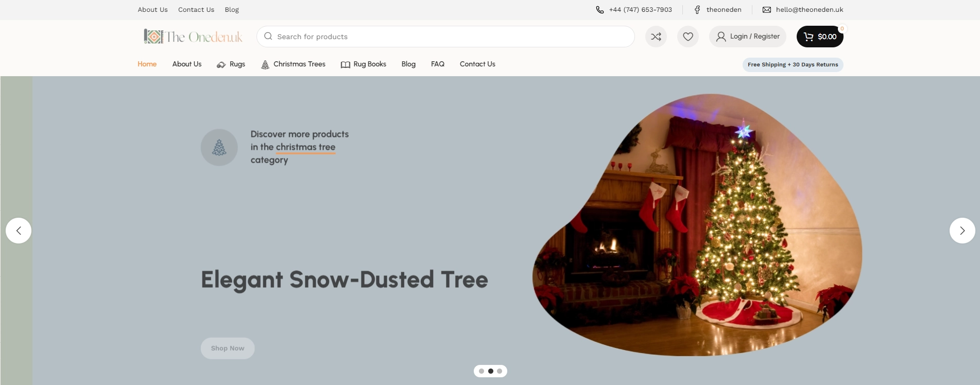Click the book icon beside Rug Books
The width and height of the screenshot is (980, 385).
coord(346,65)
